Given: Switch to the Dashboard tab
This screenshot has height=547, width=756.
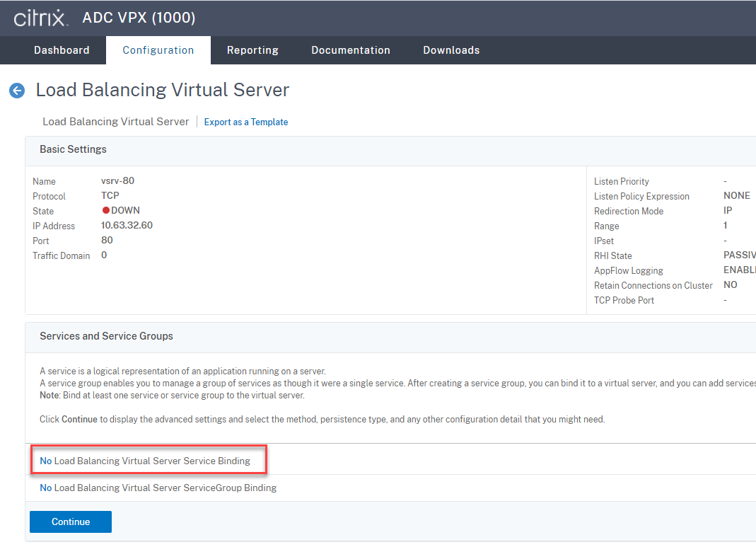Looking at the screenshot, I should (x=61, y=50).
